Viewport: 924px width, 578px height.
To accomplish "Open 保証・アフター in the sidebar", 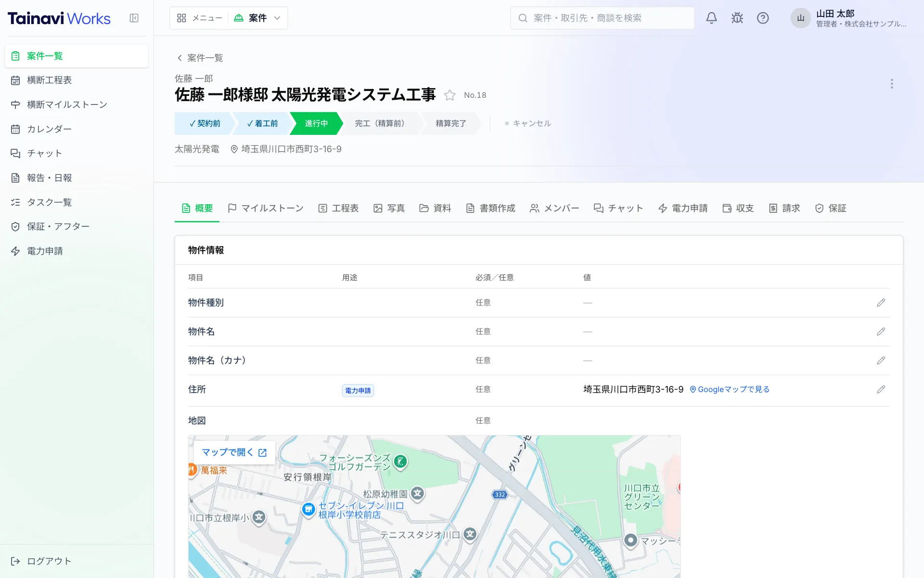I will click(77, 227).
